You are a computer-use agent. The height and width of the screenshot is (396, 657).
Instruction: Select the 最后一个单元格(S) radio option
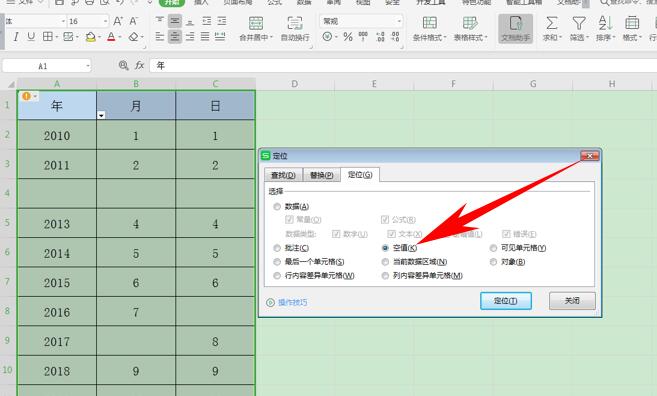coord(277,262)
